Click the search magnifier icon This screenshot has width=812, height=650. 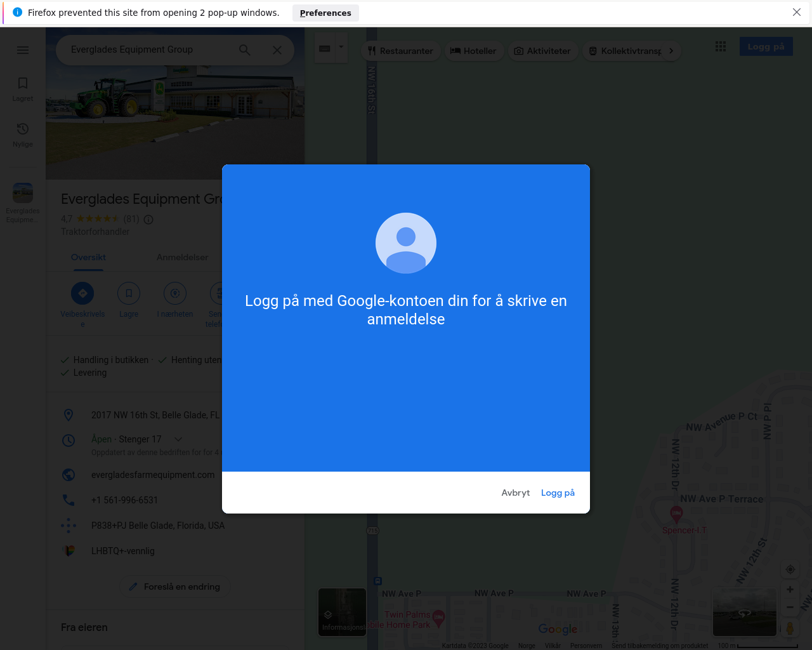[x=244, y=50]
